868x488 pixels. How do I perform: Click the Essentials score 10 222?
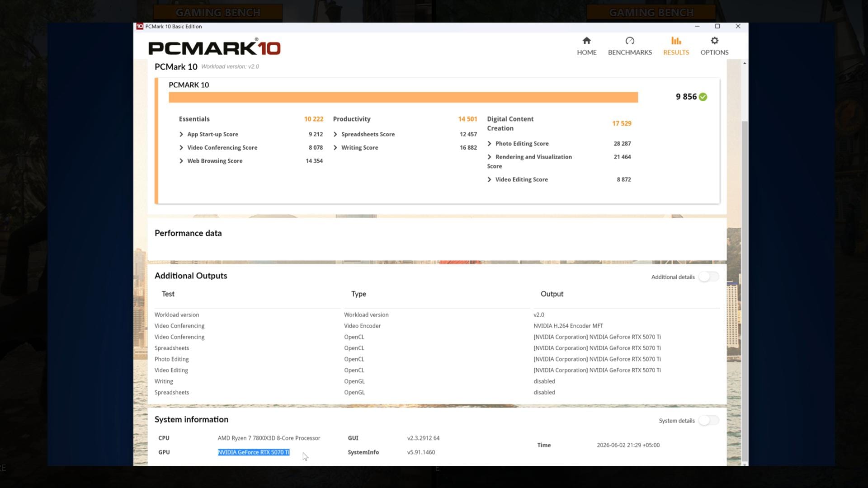pyautogui.click(x=314, y=119)
